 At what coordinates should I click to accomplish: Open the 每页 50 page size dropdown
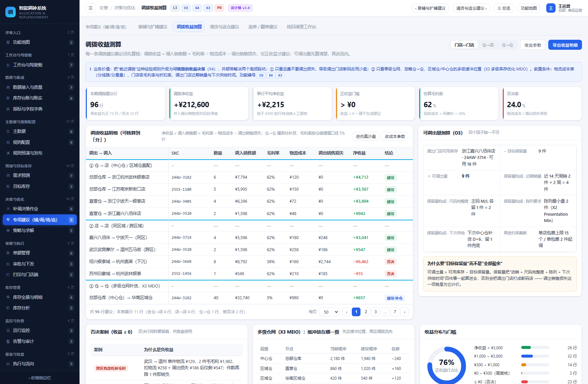tap(329, 312)
